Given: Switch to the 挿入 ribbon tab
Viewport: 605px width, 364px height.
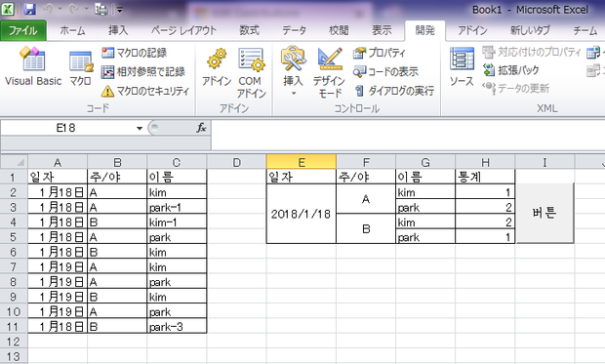Looking at the screenshot, I should click(x=118, y=30).
